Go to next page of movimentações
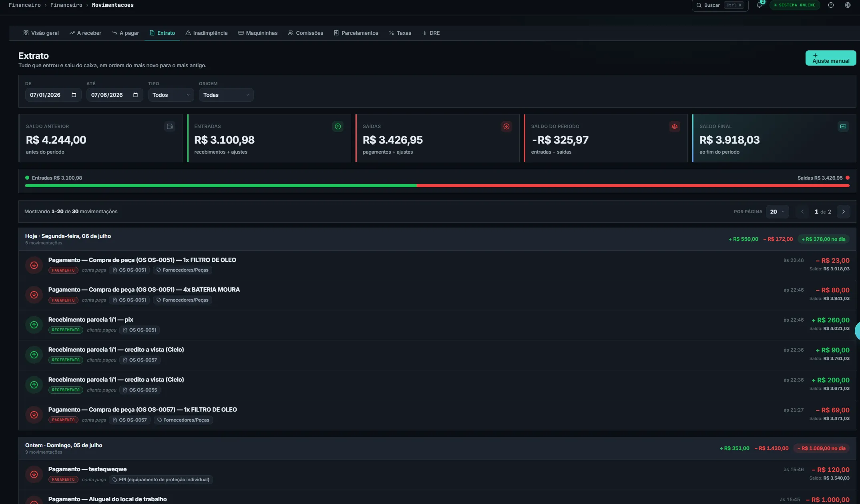This screenshot has height=504, width=860. (843, 212)
